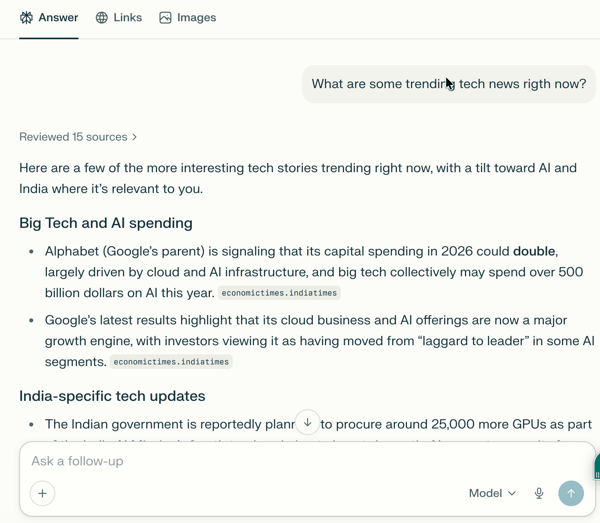
Task: Click the globe icon for Links
Action: pyautogui.click(x=101, y=18)
